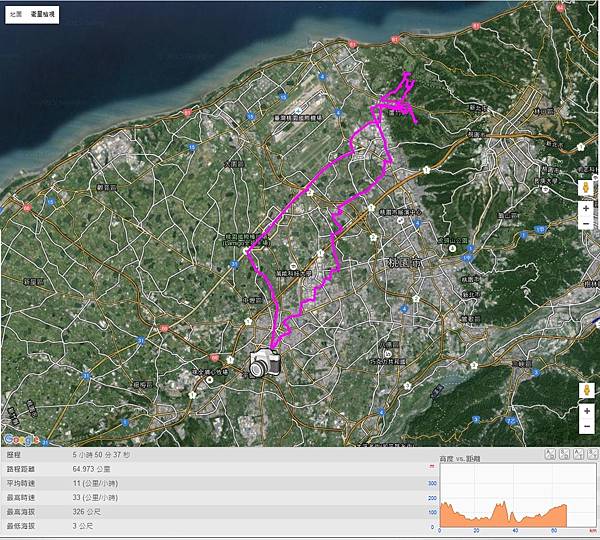
Task: Show speed versus distance chart (S/D icon)
Action: [x=564, y=454]
